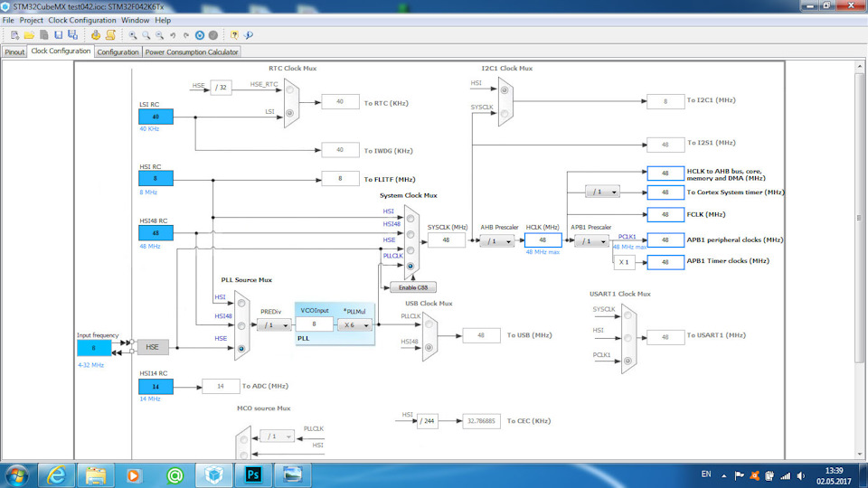Image resolution: width=868 pixels, height=488 pixels.
Task: Expand the PLL PREDiv dropdown
Action: click(273, 324)
